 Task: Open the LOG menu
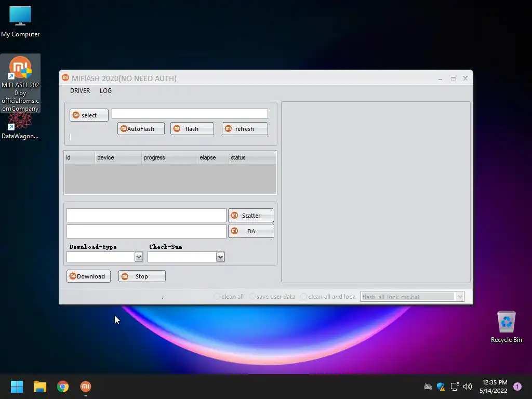(105, 90)
